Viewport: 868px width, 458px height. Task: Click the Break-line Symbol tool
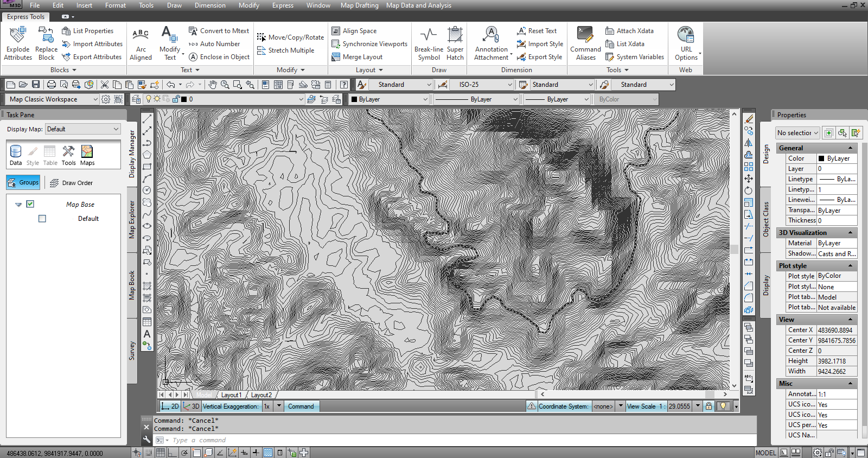point(429,36)
